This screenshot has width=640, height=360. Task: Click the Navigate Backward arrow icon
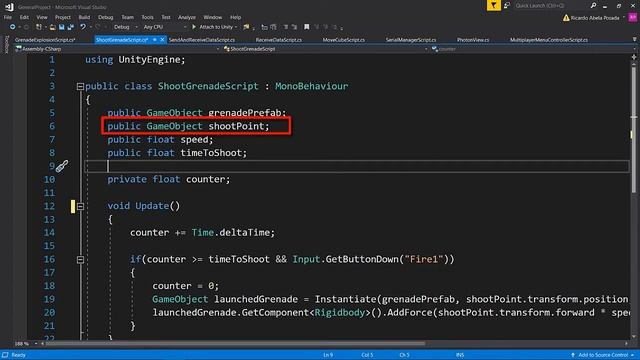pyautogui.click(x=12, y=27)
